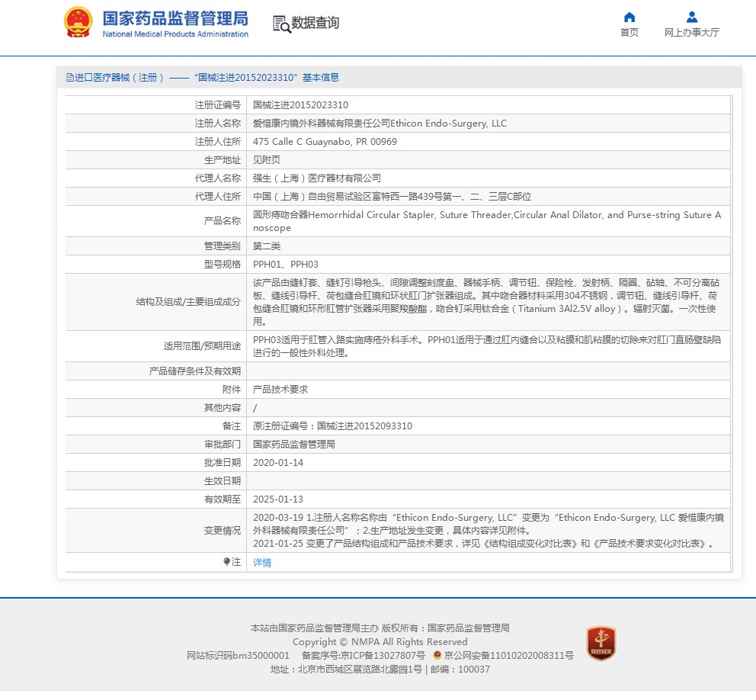Click the bullet icon beside 注
This screenshot has width=756, height=700.
coord(226,561)
